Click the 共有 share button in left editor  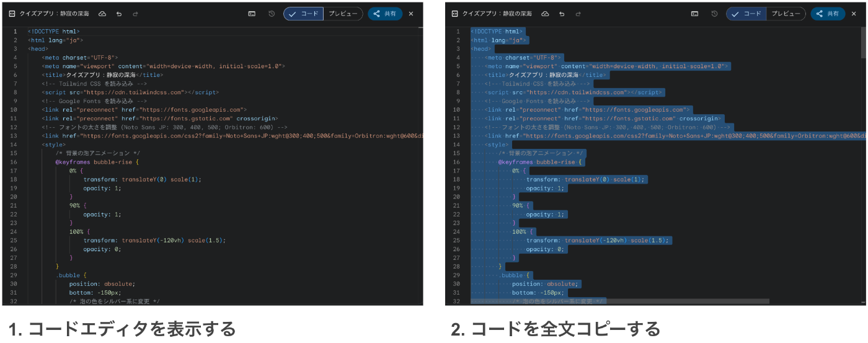pyautogui.click(x=385, y=14)
